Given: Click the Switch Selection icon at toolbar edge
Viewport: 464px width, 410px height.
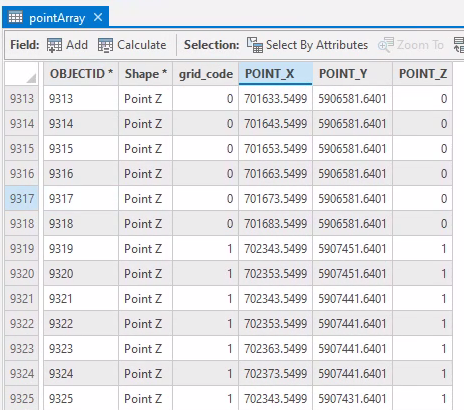Looking at the screenshot, I should (x=459, y=45).
